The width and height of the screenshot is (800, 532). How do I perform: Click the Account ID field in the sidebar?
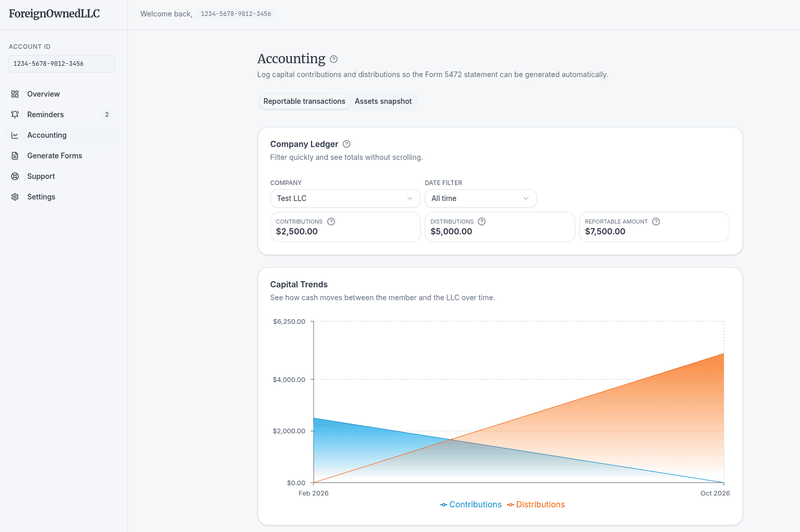point(61,63)
